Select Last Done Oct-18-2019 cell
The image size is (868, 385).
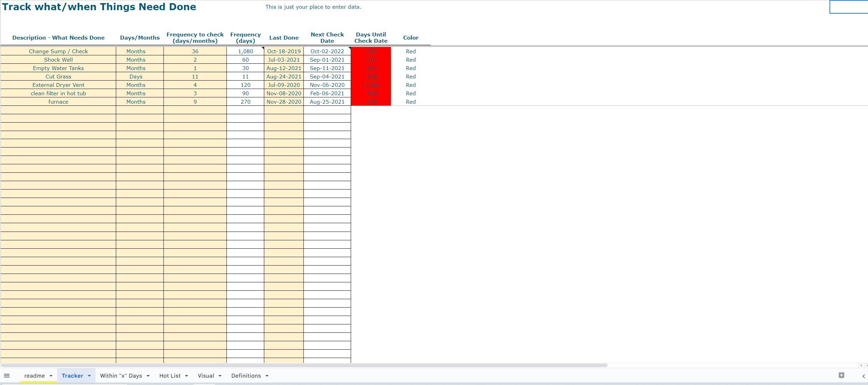point(284,51)
